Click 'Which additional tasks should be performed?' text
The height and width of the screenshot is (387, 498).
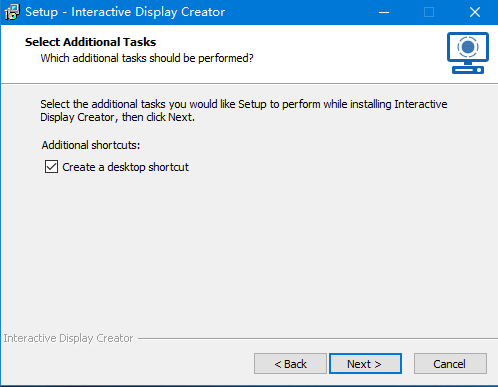(x=147, y=58)
